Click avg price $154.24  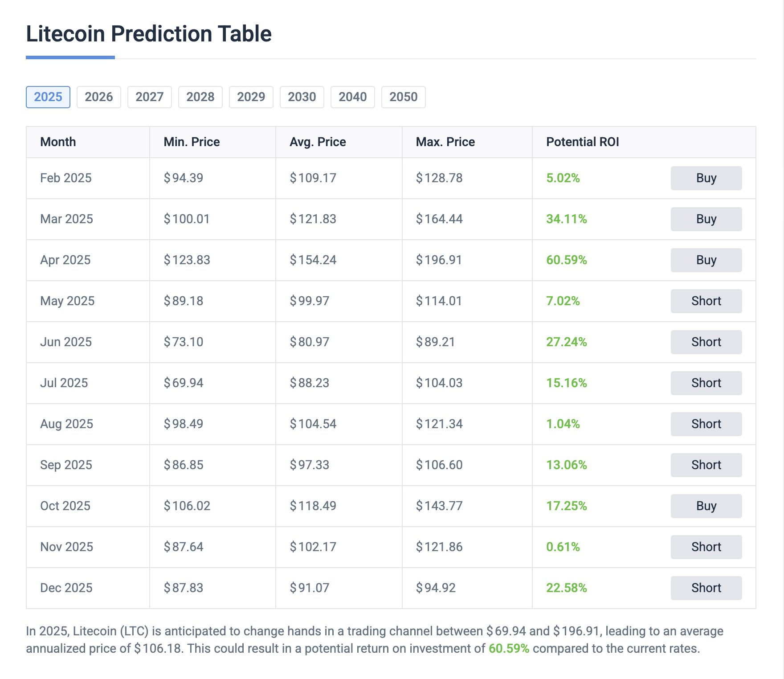click(313, 260)
